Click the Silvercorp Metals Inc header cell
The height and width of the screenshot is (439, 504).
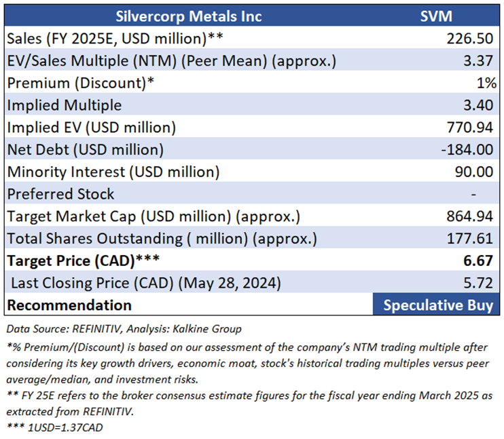point(188,16)
